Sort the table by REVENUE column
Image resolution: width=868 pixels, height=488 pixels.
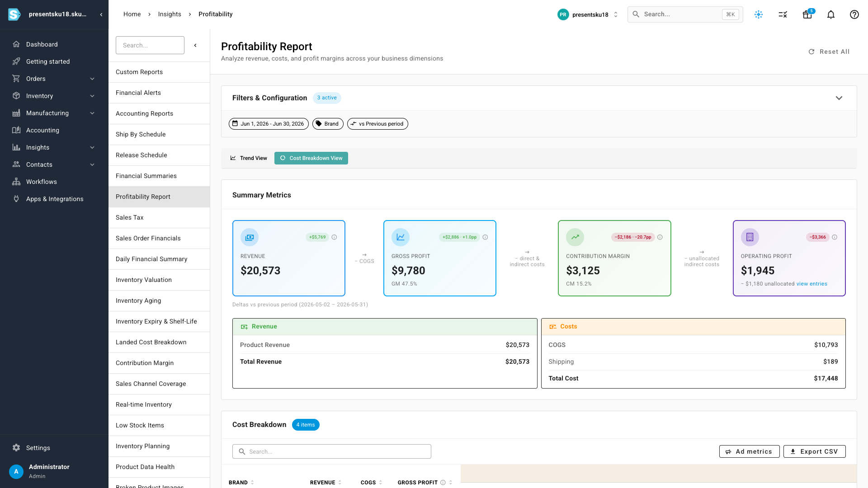[x=325, y=483]
